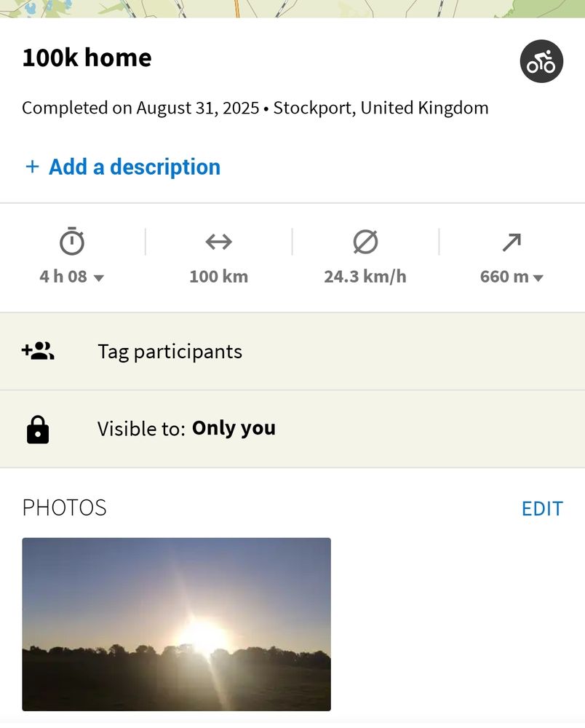This screenshot has height=728, width=585.
Task: Click the stopwatch duration icon
Action: pyautogui.click(x=72, y=242)
